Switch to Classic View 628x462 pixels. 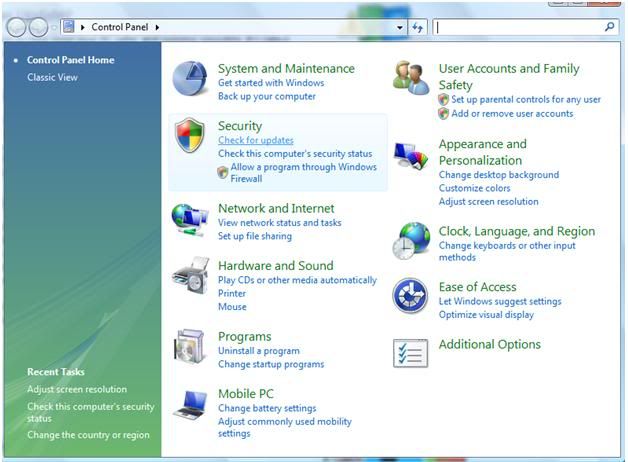[52, 77]
